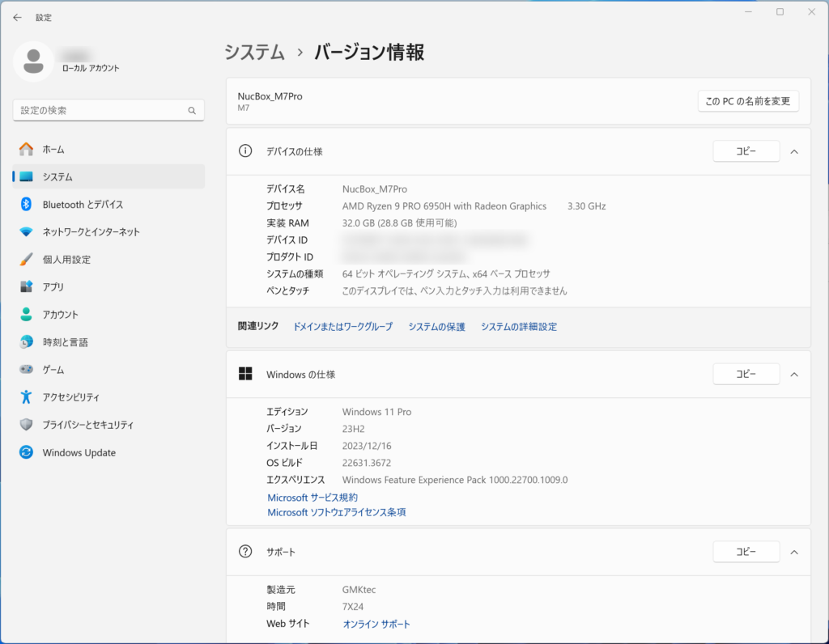Image resolution: width=829 pixels, height=644 pixels.
Task: Open ゲーム settings page
Action: click(108, 369)
